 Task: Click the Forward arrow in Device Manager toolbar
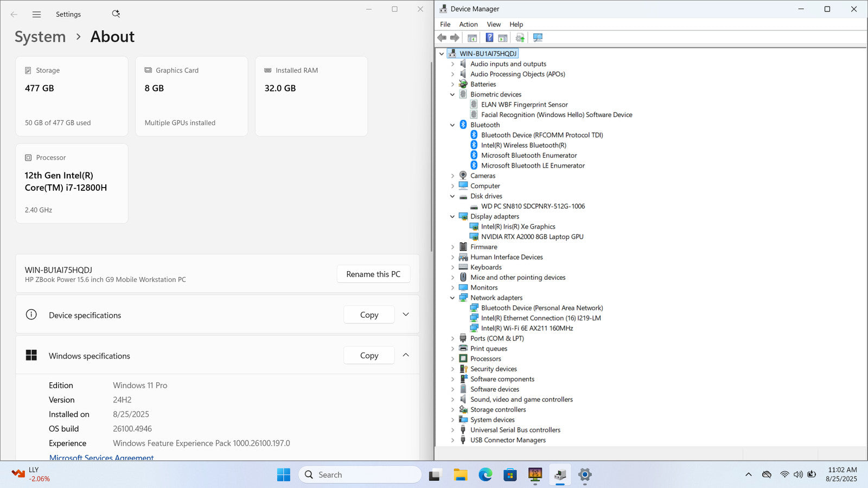pyautogui.click(x=455, y=37)
